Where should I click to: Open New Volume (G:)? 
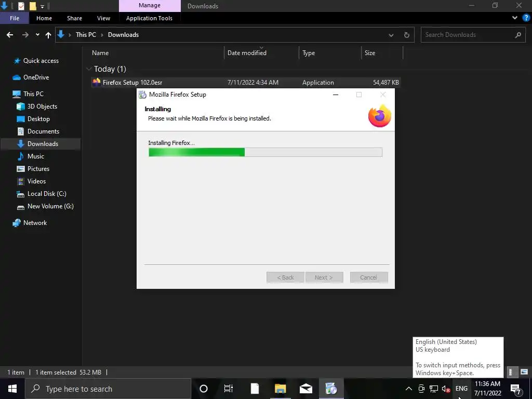(50, 206)
